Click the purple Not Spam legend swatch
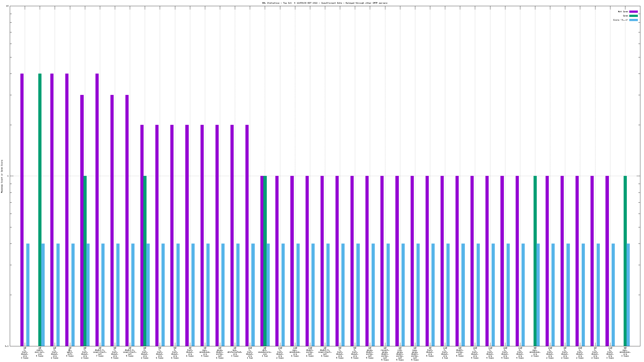Image resolution: width=644 pixels, height=362 pixels. pos(633,12)
